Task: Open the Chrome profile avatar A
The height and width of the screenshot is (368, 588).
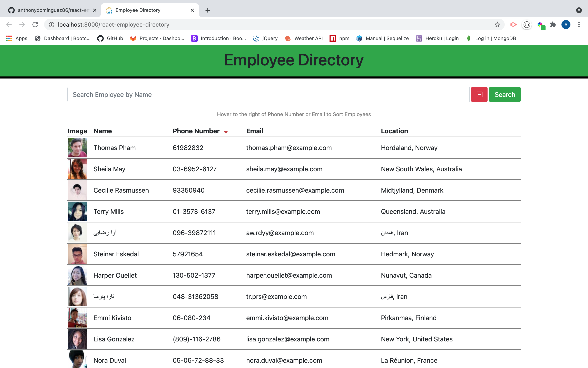Action: pos(566,25)
